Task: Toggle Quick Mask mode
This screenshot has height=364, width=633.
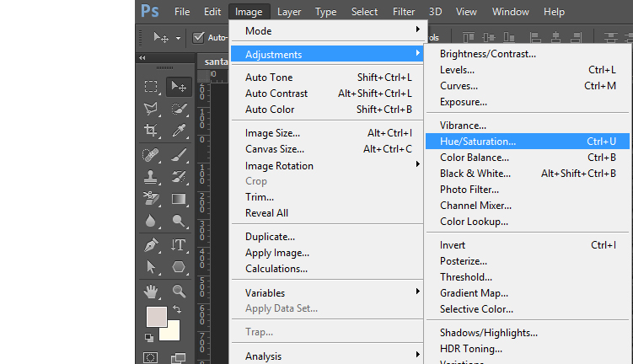Action: (152, 358)
